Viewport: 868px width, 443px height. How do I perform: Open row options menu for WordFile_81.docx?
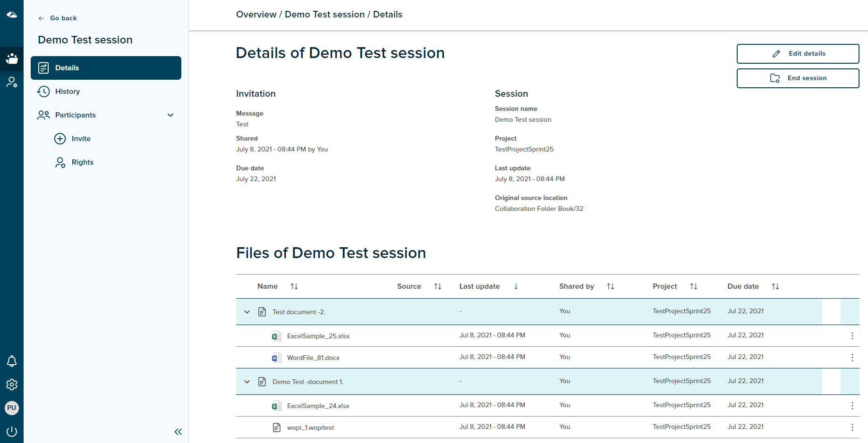pos(852,358)
